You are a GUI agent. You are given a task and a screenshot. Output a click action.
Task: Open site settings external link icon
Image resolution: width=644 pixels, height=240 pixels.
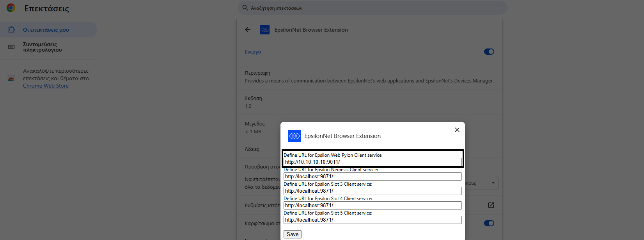point(491,205)
